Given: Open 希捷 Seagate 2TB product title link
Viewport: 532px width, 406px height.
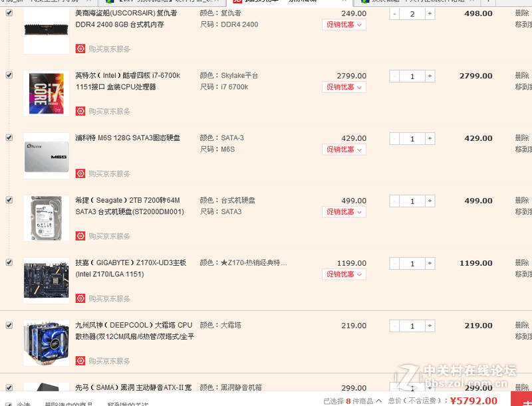Looking at the screenshot, I should click(x=130, y=206).
